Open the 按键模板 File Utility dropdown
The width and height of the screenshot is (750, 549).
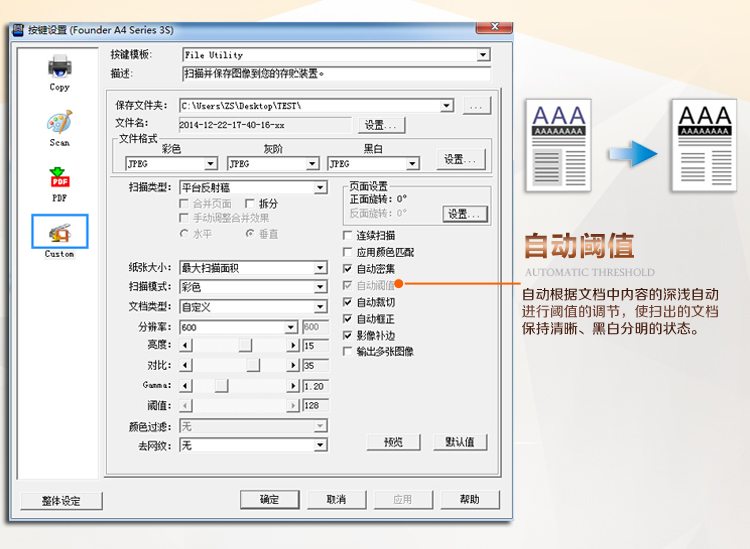tap(483, 55)
